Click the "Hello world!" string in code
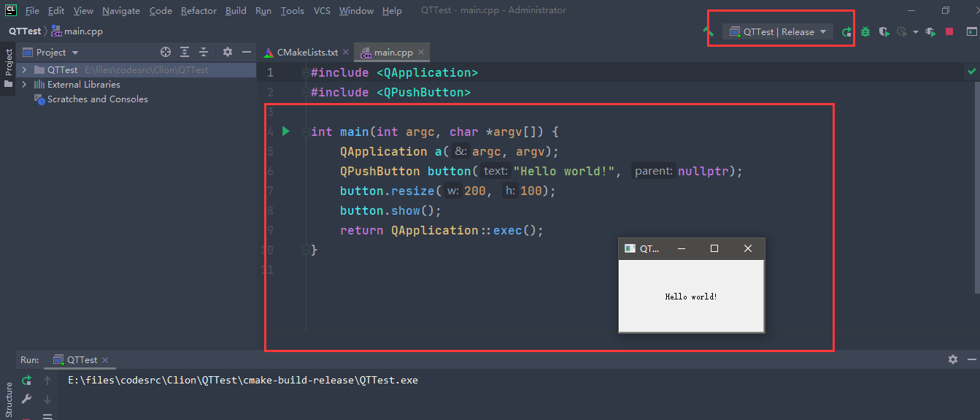This screenshot has height=420, width=980. [563, 171]
